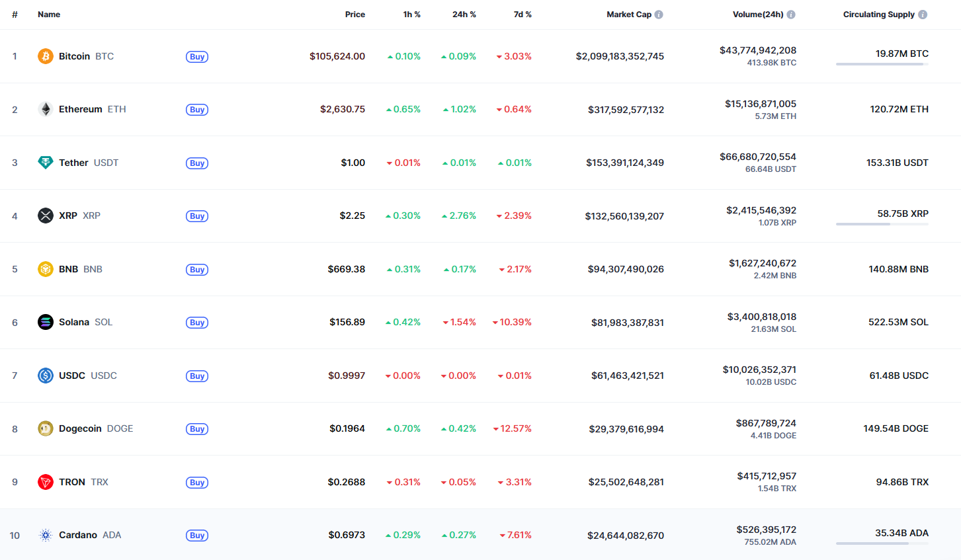Click the Bitcoin coin logo
Image resolution: width=961 pixels, height=560 pixels.
click(45, 56)
